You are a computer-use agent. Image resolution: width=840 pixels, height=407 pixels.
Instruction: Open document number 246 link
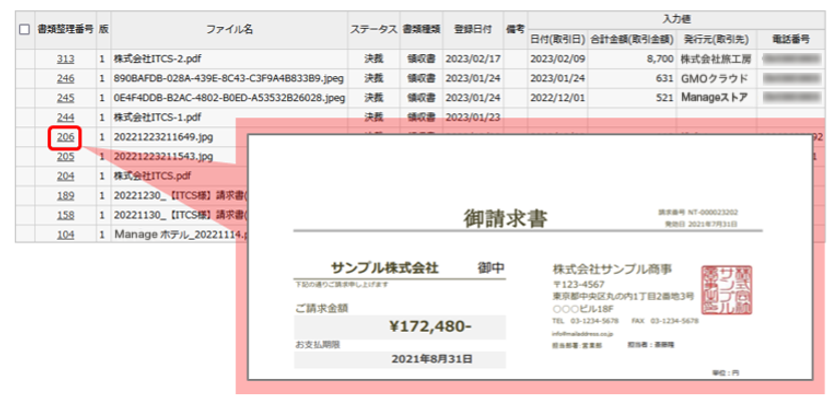[65, 79]
